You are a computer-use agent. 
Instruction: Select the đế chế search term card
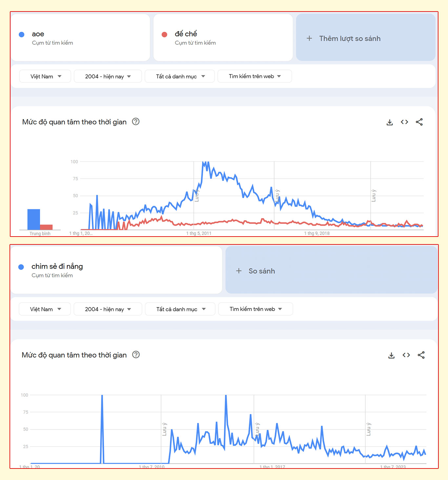pyautogui.click(x=223, y=38)
